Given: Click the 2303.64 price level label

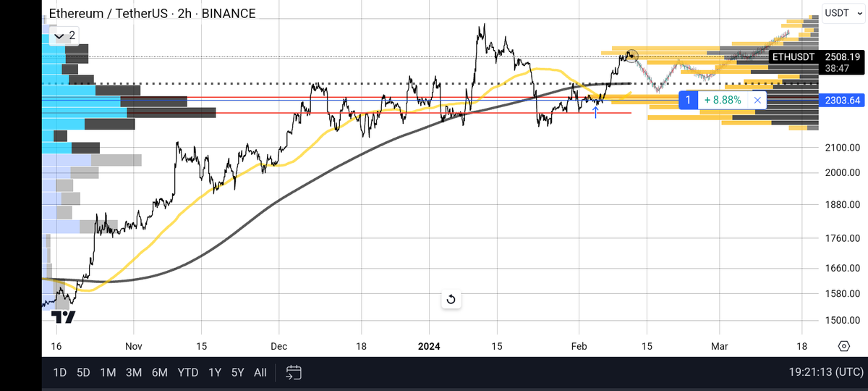Looking at the screenshot, I should (841, 100).
